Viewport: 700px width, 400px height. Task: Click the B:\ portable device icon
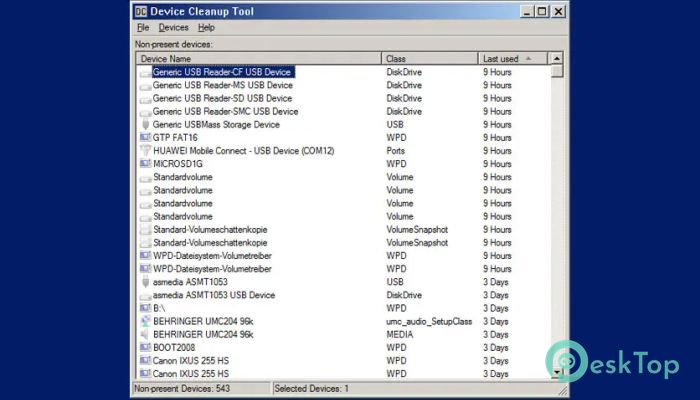tap(146, 308)
